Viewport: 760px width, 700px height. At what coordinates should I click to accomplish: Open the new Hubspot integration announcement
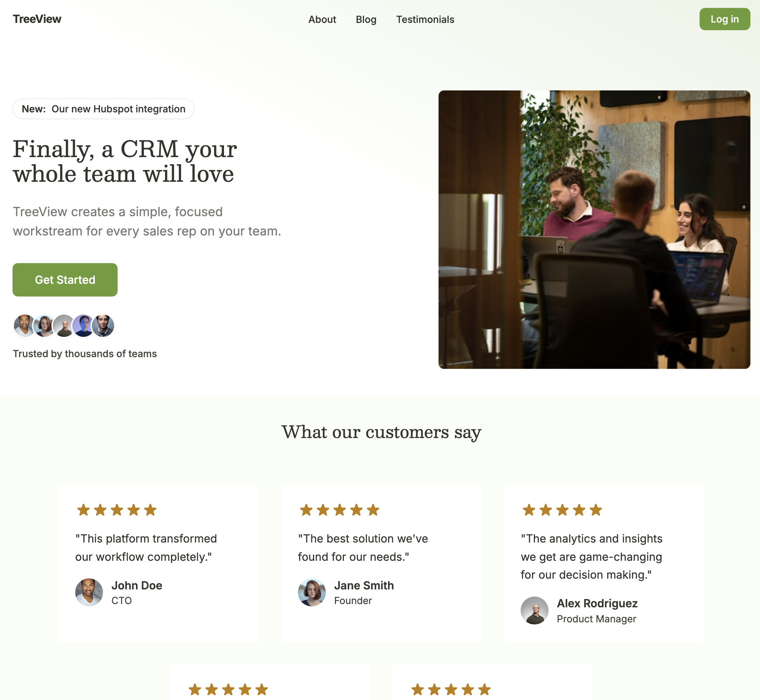click(103, 109)
